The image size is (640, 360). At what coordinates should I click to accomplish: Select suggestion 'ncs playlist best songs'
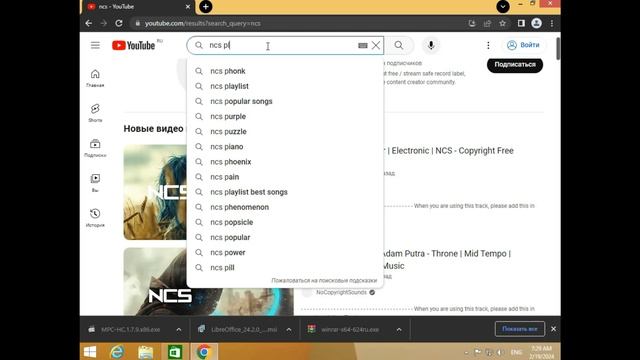click(285, 192)
